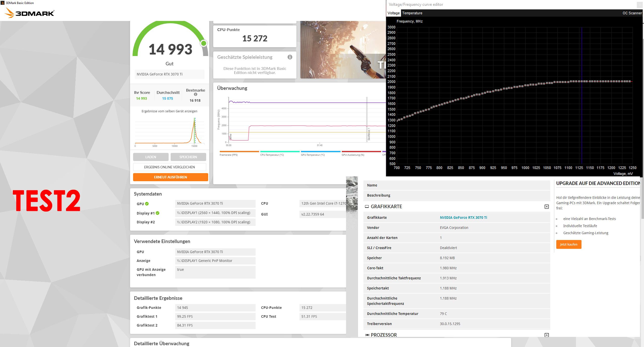The height and width of the screenshot is (347, 644).
Task: Click the Beschreibung field in result details
Action: click(456, 195)
